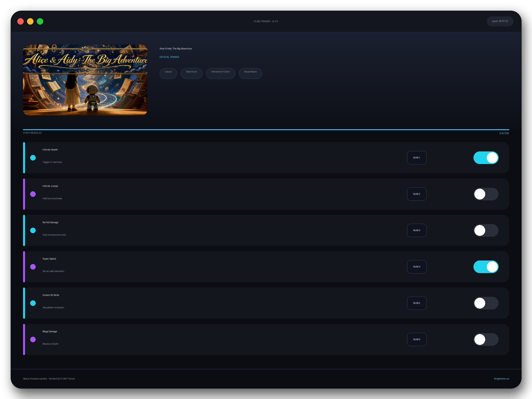Image resolution: width=532 pixels, height=399 pixels.
Task: Disable the Infinite Health toggle
Action: click(x=486, y=158)
